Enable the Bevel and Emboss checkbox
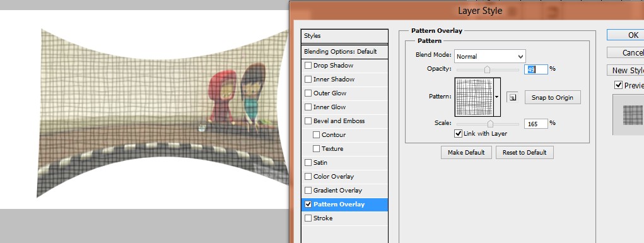The image size is (644, 243). (308, 121)
